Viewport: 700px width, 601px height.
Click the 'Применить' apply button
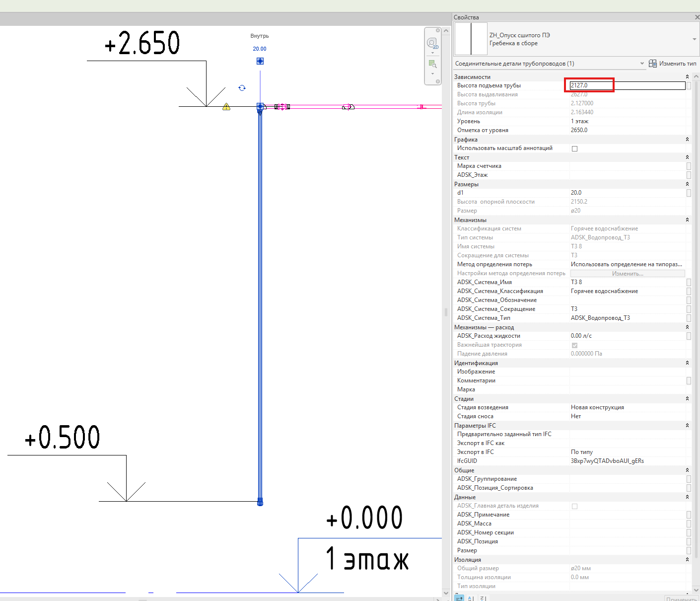tap(682, 599)
